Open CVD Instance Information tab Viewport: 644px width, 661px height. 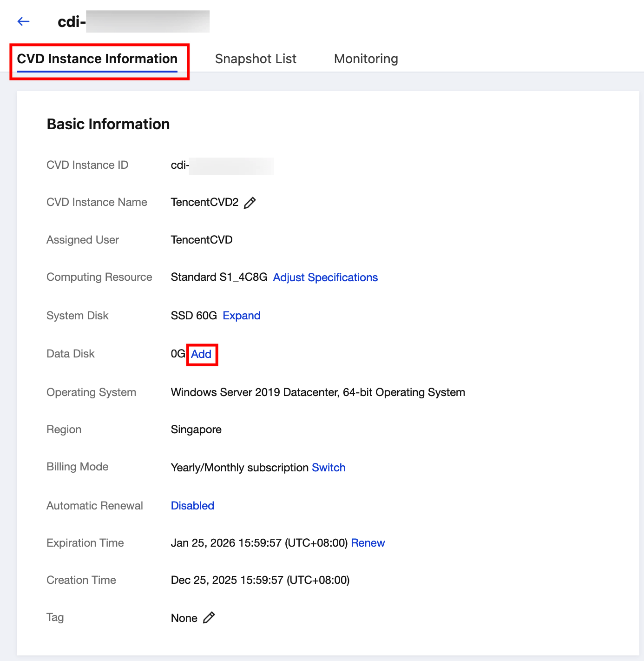97,59
